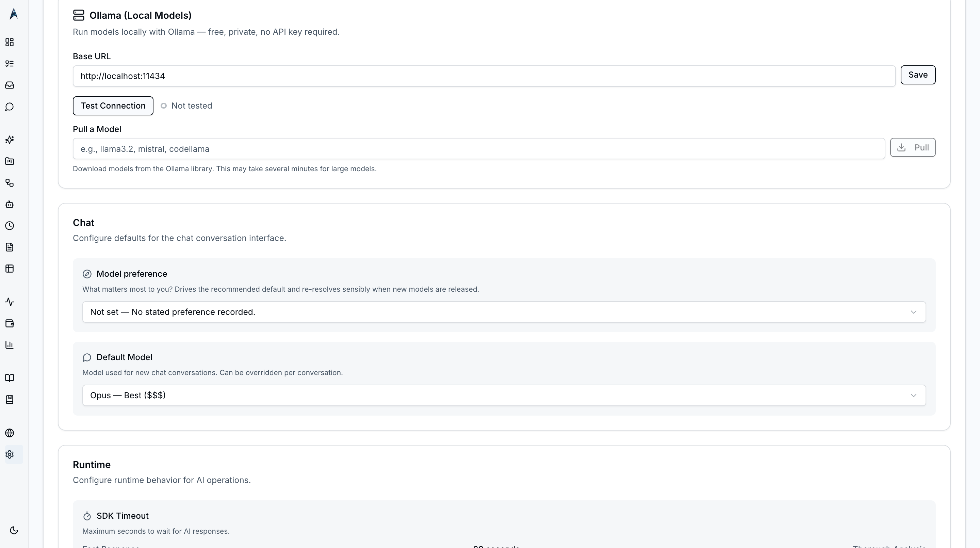Open the table layout icon in sidebar

click(x=10, y=269)
